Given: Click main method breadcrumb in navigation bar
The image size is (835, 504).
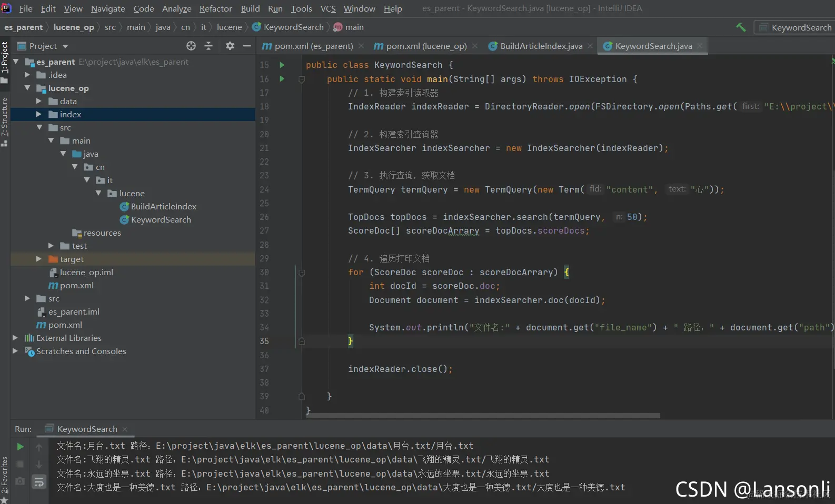Looking at the screenshot, I should point(349,27).
